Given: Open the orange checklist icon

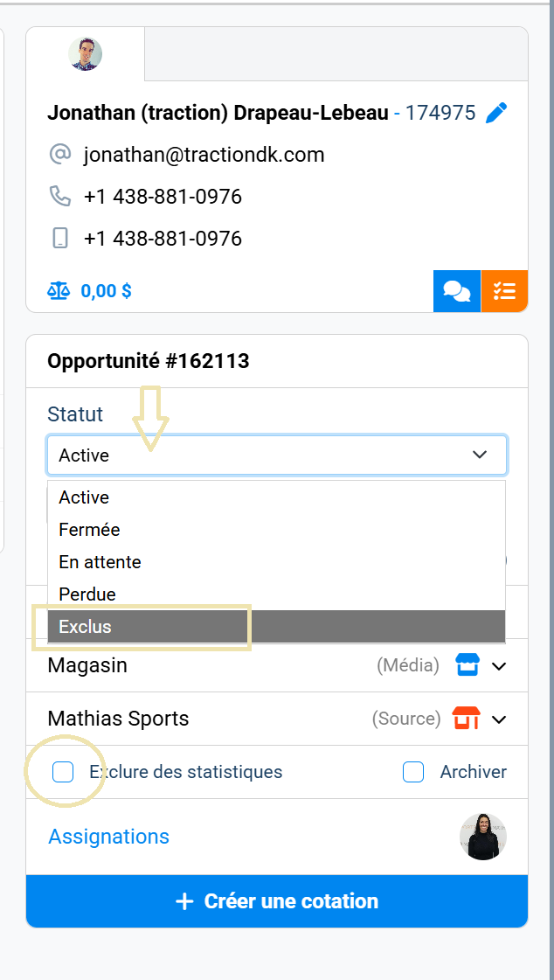Looking at the screenshot, I should (504, 291).
